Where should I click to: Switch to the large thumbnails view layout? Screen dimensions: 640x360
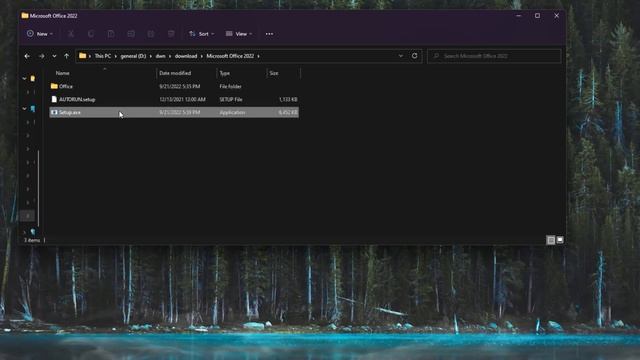[560, 240]
